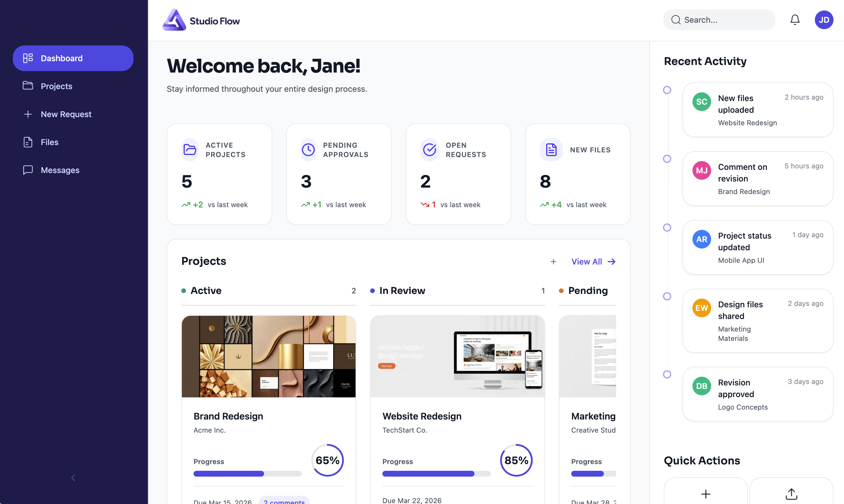The image size is (844, 504).
Task: Click the View All projects link
Action: tap(593, 262)
